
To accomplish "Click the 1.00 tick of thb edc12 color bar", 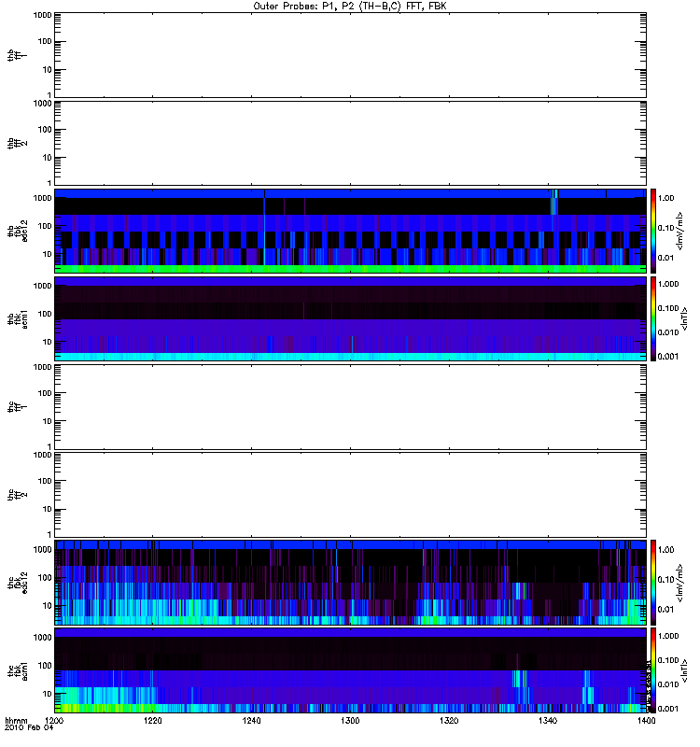I will pyautogui.click(x=665, y=198).
